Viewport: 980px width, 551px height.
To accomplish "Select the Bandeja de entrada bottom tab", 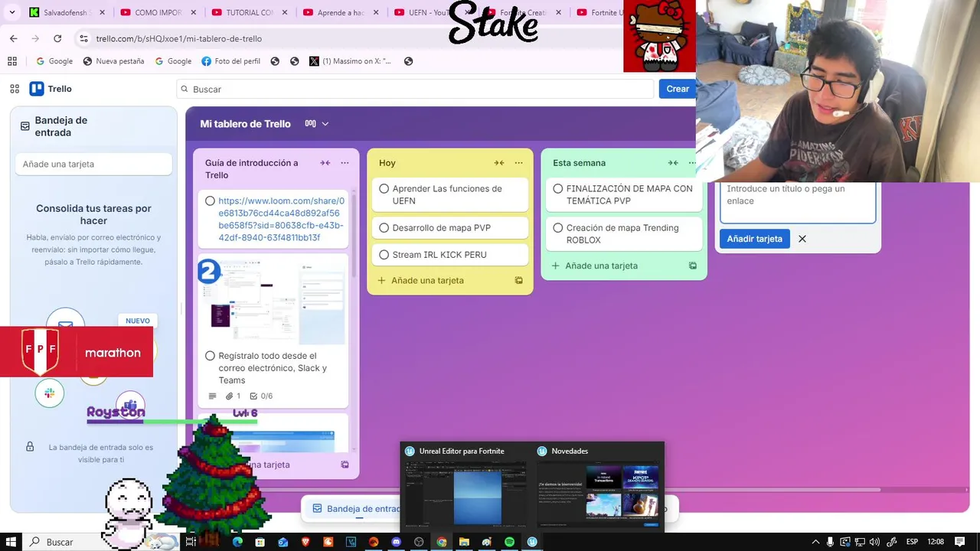I will pos(356,509).
